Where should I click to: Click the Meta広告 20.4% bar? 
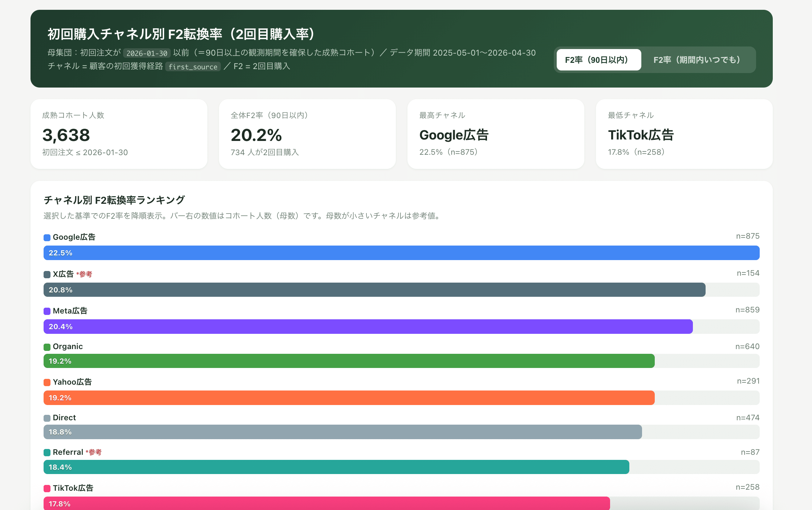tap(368, 327)
